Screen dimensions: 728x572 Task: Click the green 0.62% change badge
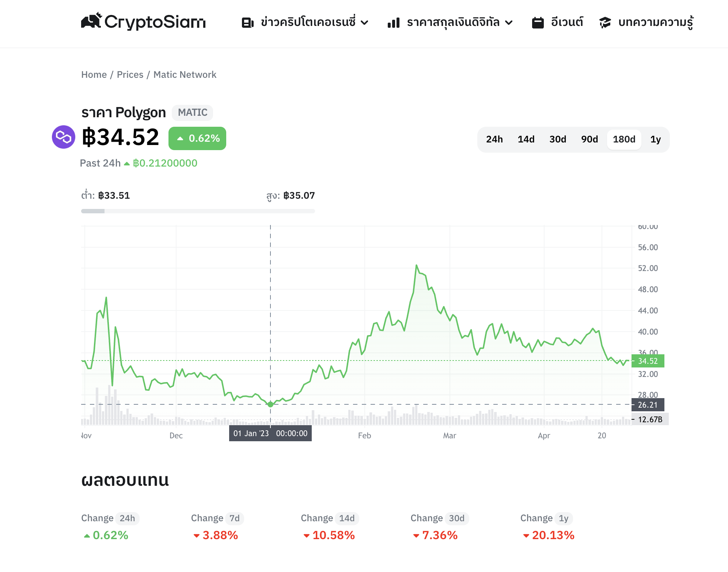(x=197, y=138)
